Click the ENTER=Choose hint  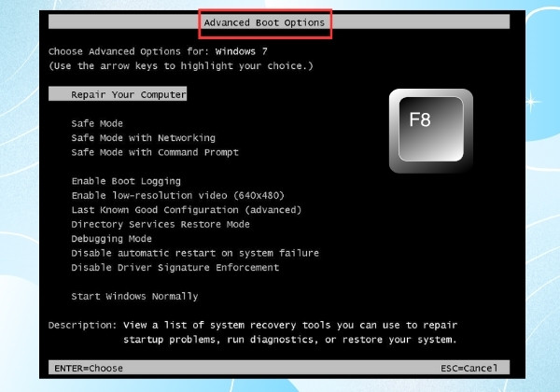coord(89,368)
